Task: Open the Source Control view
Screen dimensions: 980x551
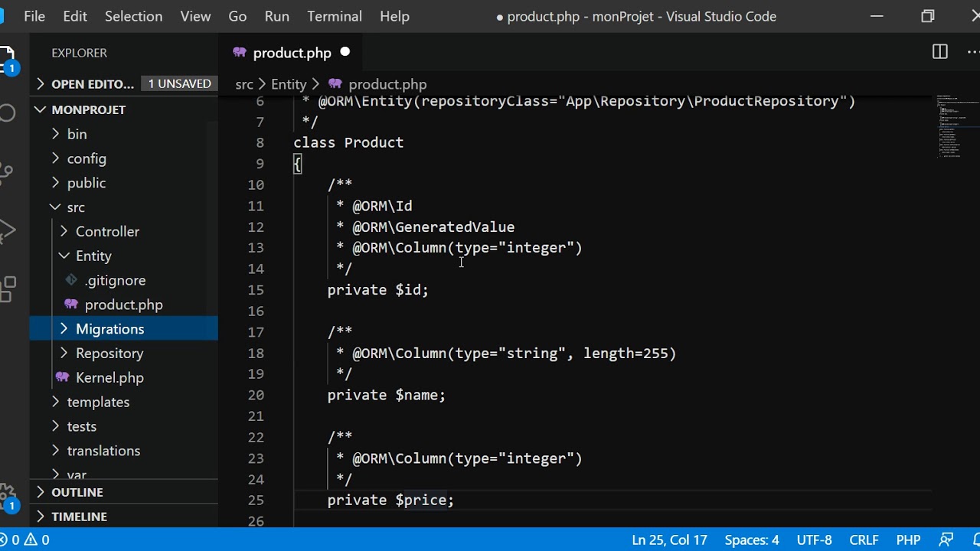Action: click(x=7, y=172)
